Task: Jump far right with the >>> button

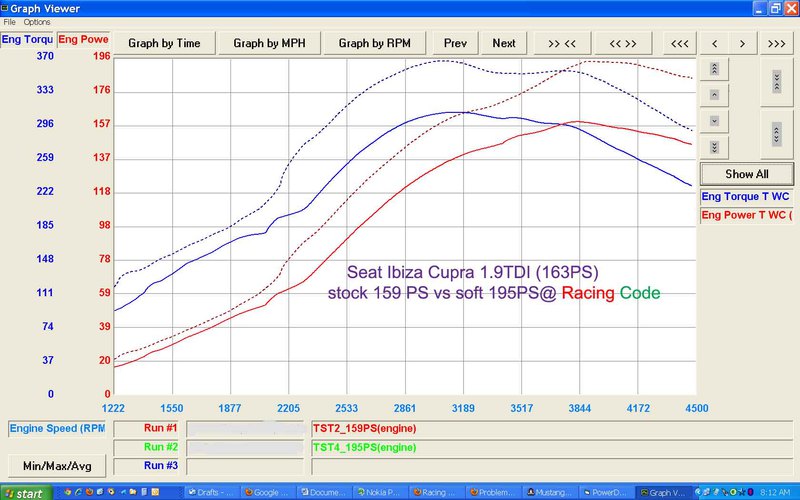Action: pyautogui.click(x=777, y=43)
